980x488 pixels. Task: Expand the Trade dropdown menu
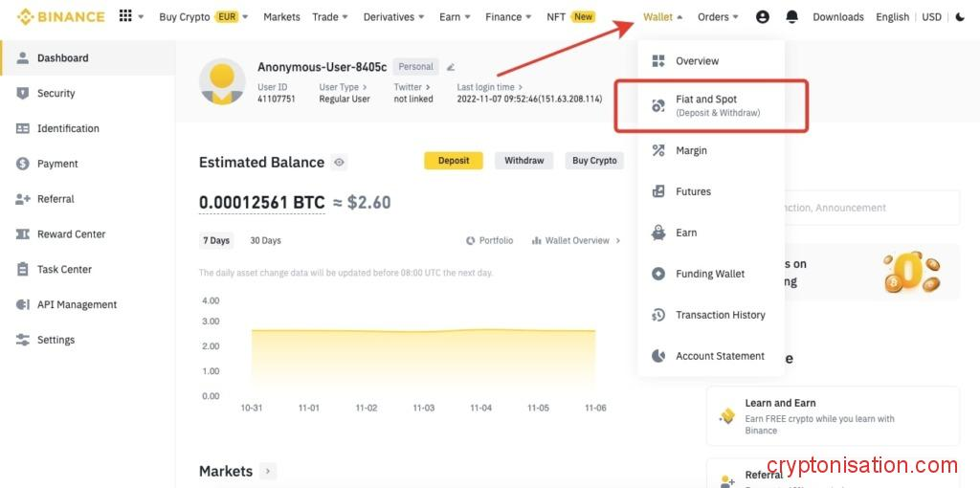tap(330, 17)
